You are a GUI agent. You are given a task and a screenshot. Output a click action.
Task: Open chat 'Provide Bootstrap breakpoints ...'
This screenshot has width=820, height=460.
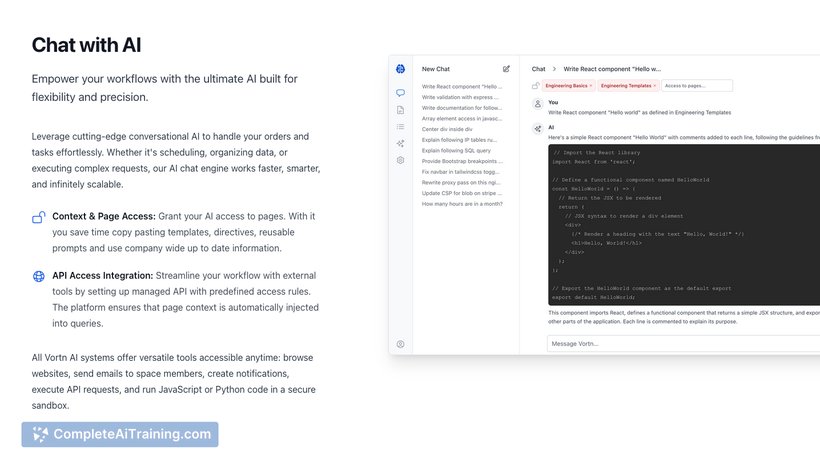click(462, 161)
